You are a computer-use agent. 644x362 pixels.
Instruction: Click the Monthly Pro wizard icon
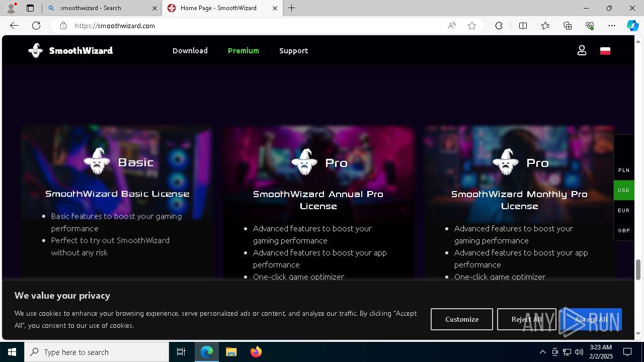click(506, 162)
